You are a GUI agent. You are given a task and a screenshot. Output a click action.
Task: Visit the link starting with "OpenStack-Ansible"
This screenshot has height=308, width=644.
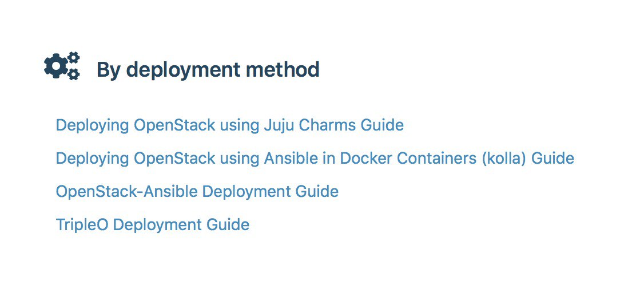(197, 191)
